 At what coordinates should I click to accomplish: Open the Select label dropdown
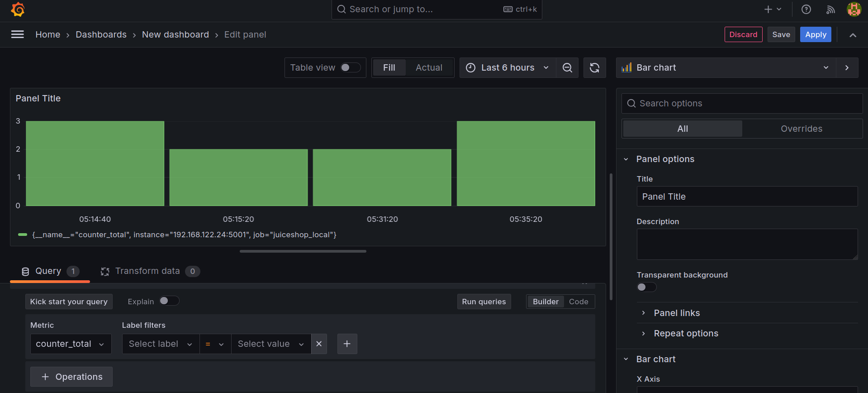coord(161,344)
